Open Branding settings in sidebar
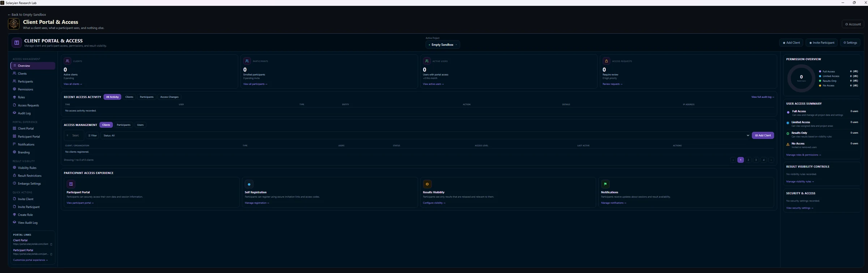The width and height of the screenshot is (868, 273). pos(33,152)
